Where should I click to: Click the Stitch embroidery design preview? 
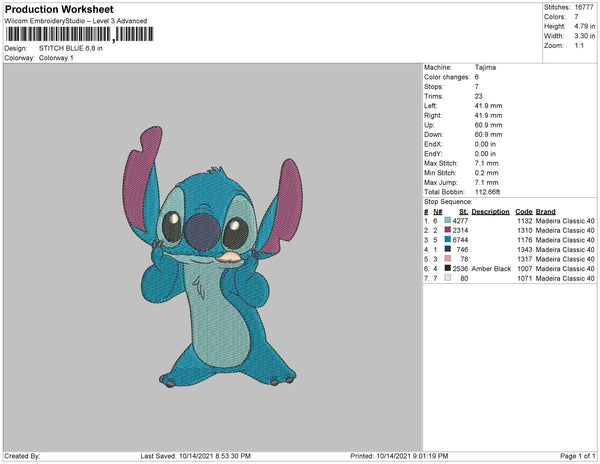pos(213,257)
